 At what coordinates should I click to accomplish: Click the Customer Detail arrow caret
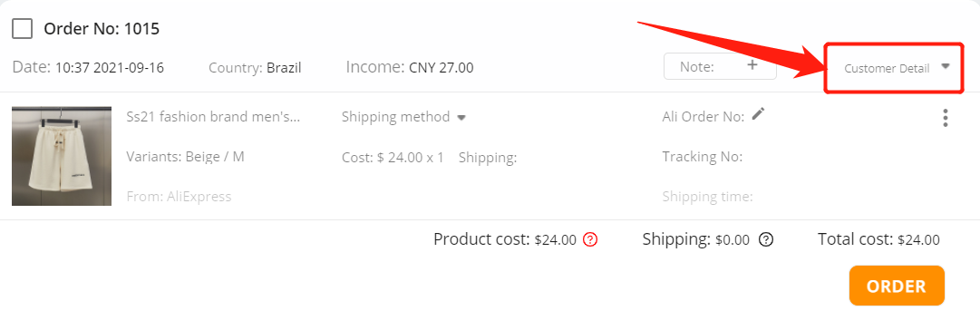coord(946,66)
